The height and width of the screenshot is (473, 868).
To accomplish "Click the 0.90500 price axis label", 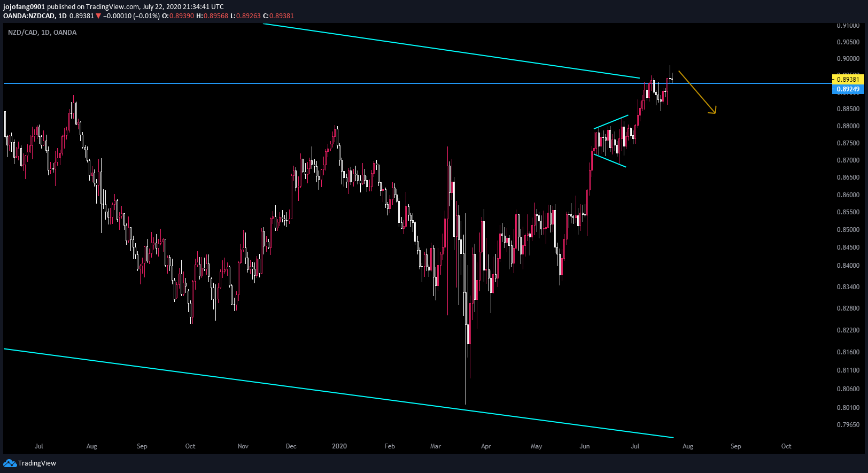I will coord(848,42).
